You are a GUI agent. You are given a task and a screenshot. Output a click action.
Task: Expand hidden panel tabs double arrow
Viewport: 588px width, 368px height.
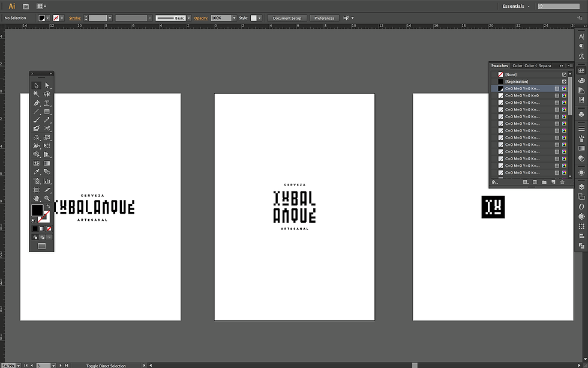click(x=562, y=65)
